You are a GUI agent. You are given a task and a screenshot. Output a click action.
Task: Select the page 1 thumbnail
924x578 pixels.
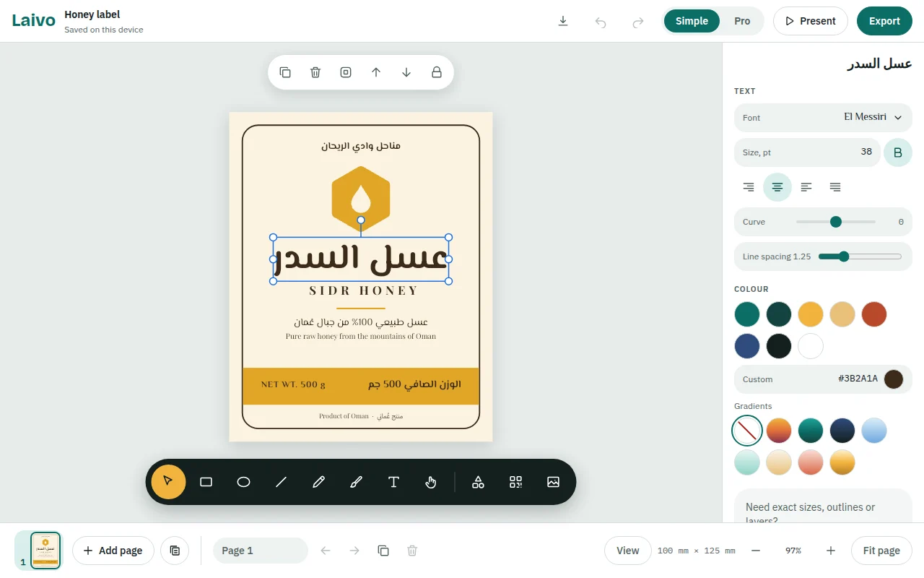pyautogui.click(x=45, y=551)
